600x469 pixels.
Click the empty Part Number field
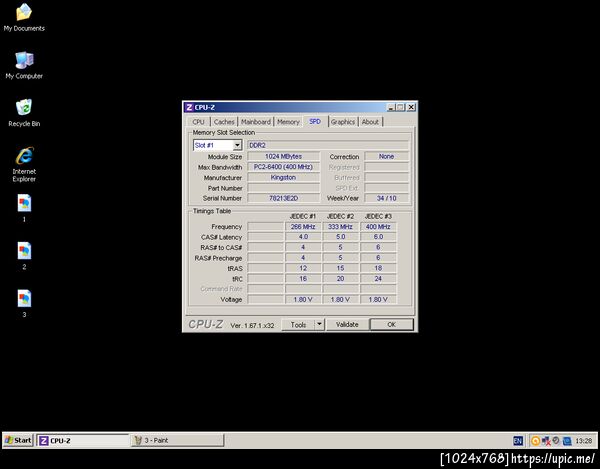(284, 188)
